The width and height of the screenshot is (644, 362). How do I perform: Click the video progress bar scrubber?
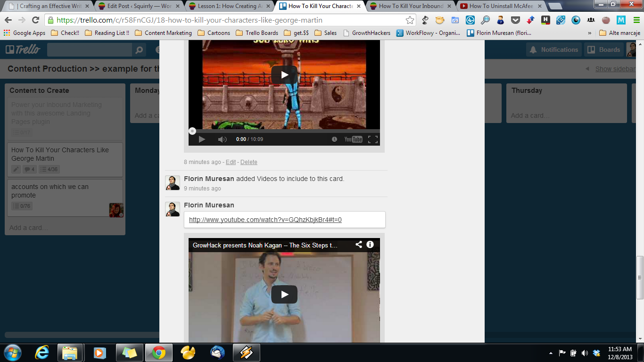coord(192,131)
